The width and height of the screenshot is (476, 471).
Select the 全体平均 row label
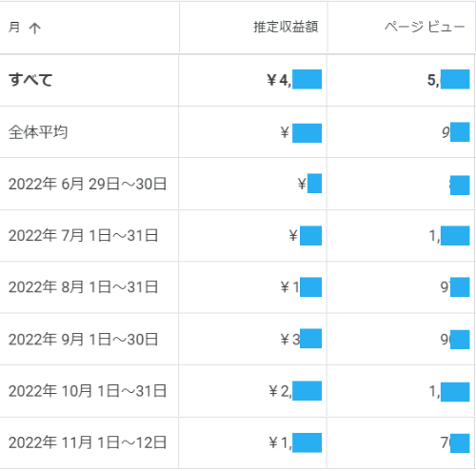tap(38, 132)
